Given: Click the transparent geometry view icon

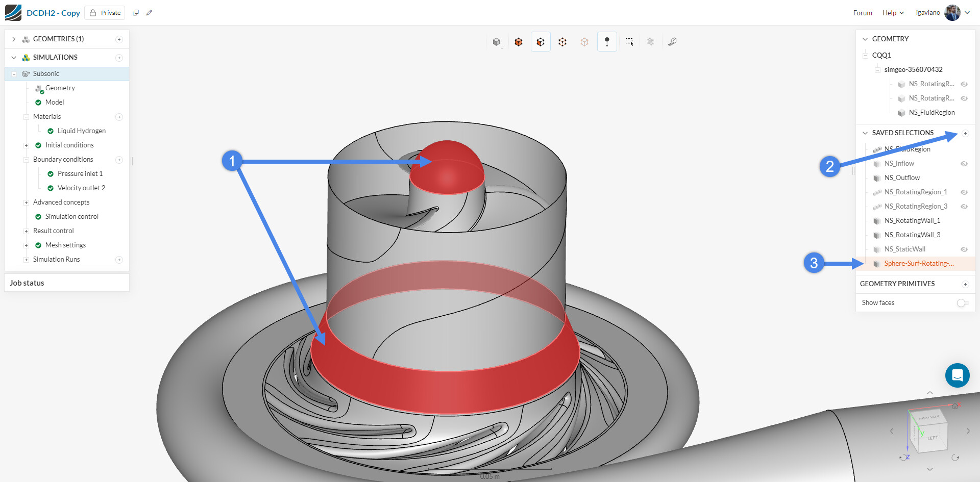Looking at the screenshot, I should pyautogui.click(x=584, y=41).
